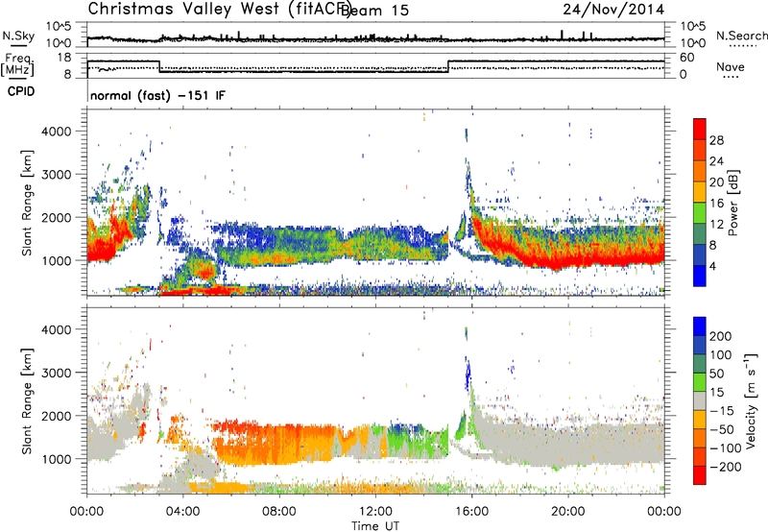The width and height of the screenshot is (768, 532).
Task: Click '4000' tick on power panel
Action: [x=56, y=132]
